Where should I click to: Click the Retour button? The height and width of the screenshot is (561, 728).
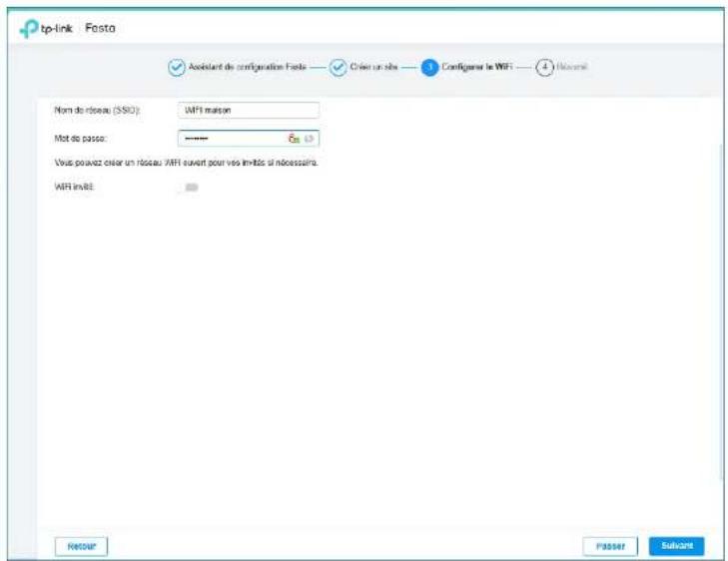coord(81,546)
